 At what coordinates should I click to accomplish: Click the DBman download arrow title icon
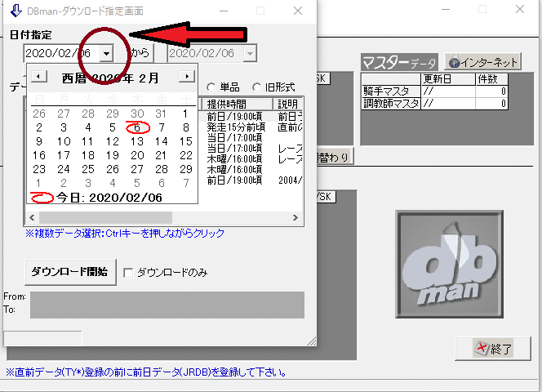(x=16, y=11)
